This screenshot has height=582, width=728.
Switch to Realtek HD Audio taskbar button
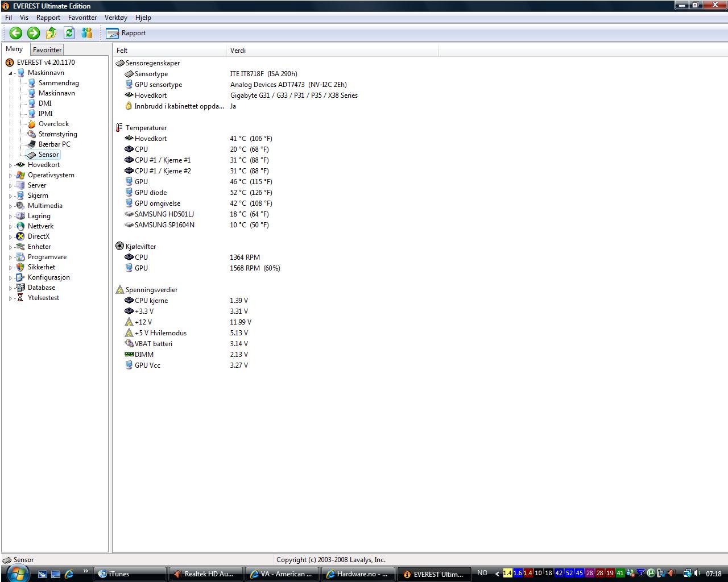coord(206,574)
